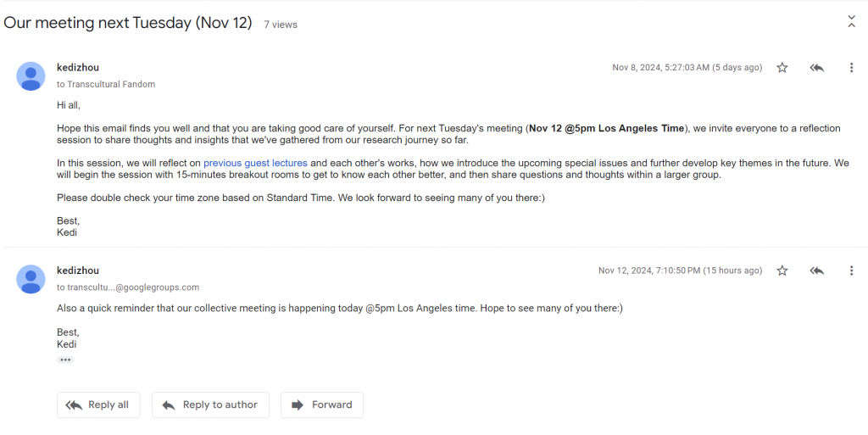This screenshot has height=435, width=868.
Task: Click reply-all icon on the Nov 8 message
Action: (x=817, y=68)
